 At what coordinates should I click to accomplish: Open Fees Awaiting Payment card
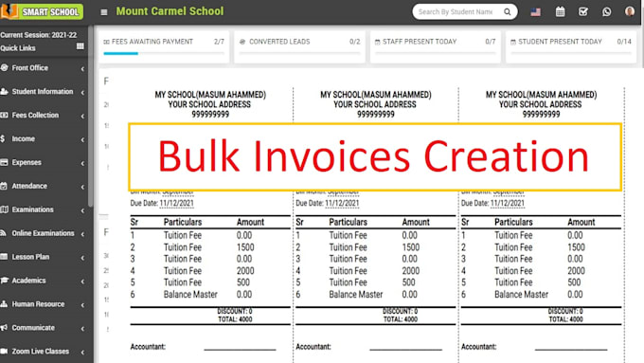coord(164,46)
